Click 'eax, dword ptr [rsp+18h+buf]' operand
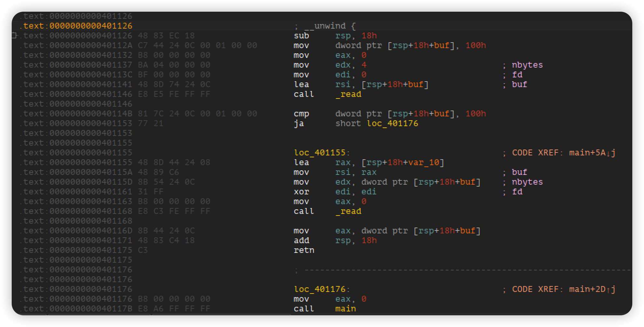This screenshot has height=327, width=644. 408,230
